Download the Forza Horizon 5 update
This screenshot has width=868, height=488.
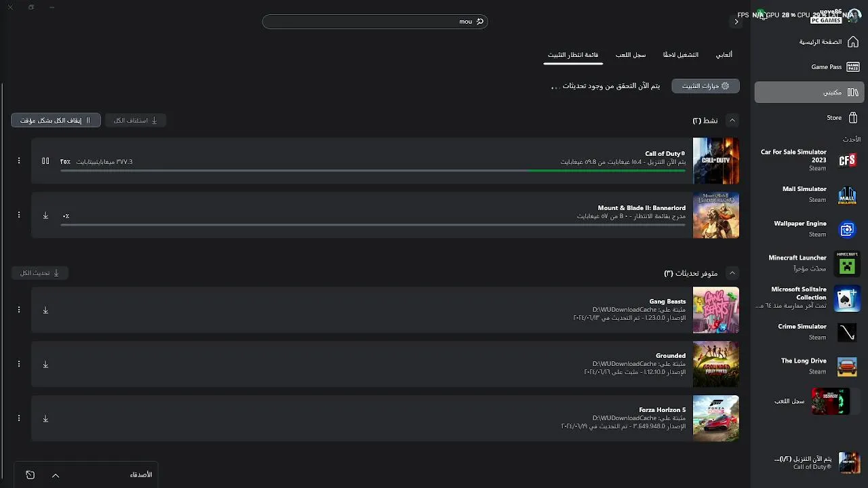pos(45,419)
